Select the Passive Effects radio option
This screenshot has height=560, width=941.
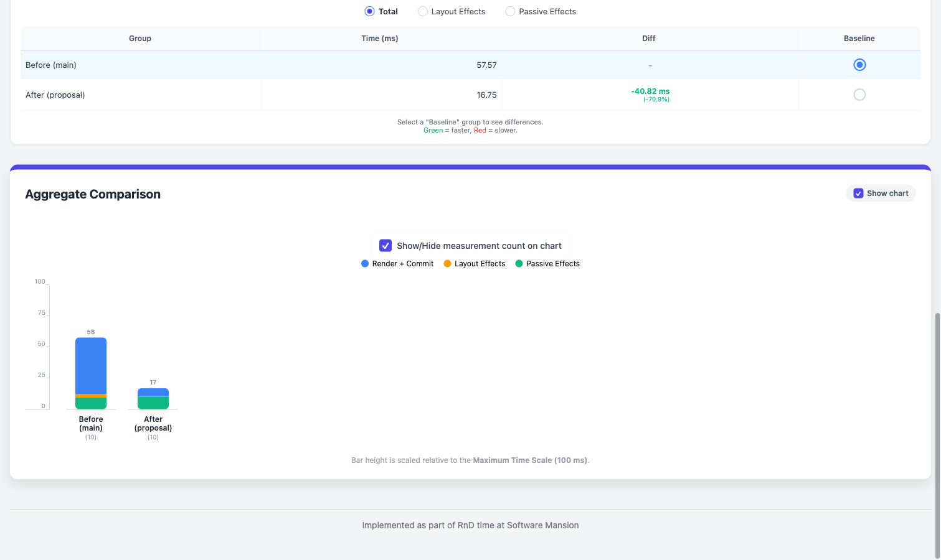511,11
